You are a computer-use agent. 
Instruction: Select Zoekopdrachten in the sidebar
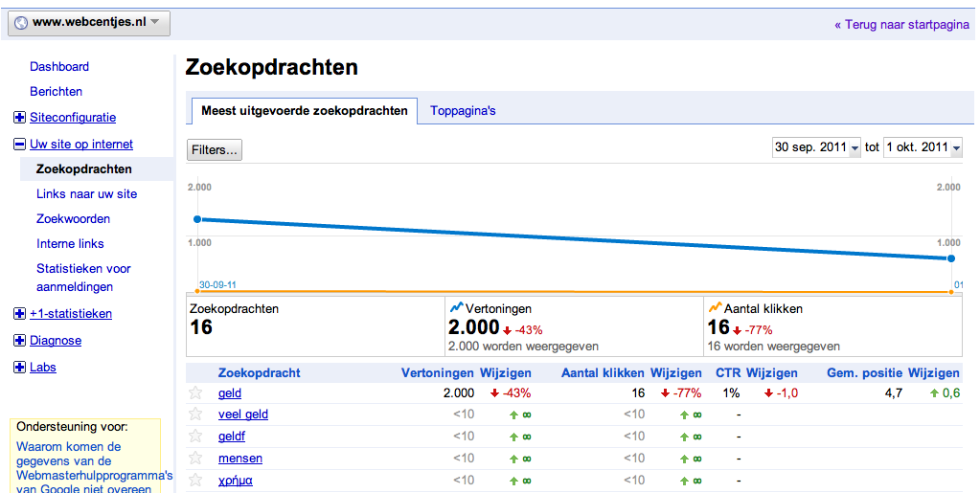tap(83, 168)
